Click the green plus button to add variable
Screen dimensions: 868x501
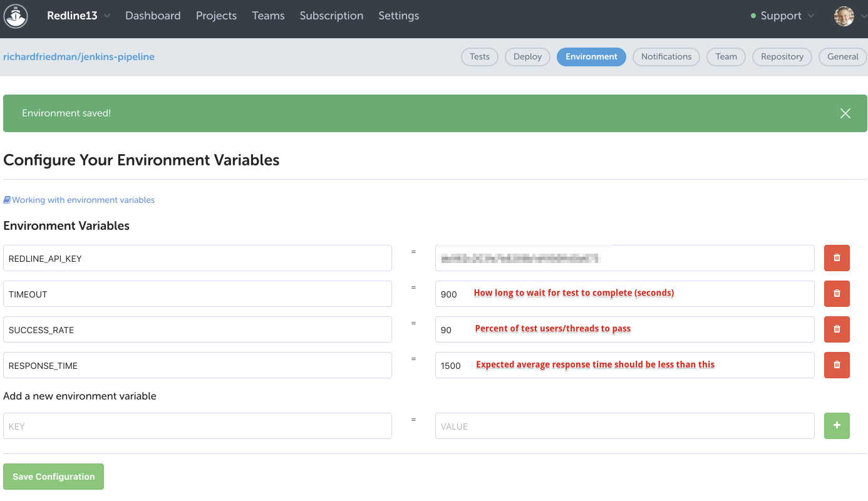click(x=837, y=426)
